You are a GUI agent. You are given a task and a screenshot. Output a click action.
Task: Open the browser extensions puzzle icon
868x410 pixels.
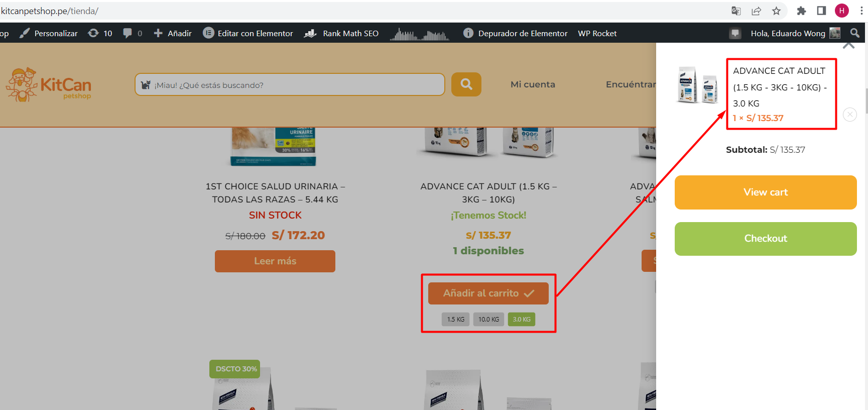click(801, 11)
